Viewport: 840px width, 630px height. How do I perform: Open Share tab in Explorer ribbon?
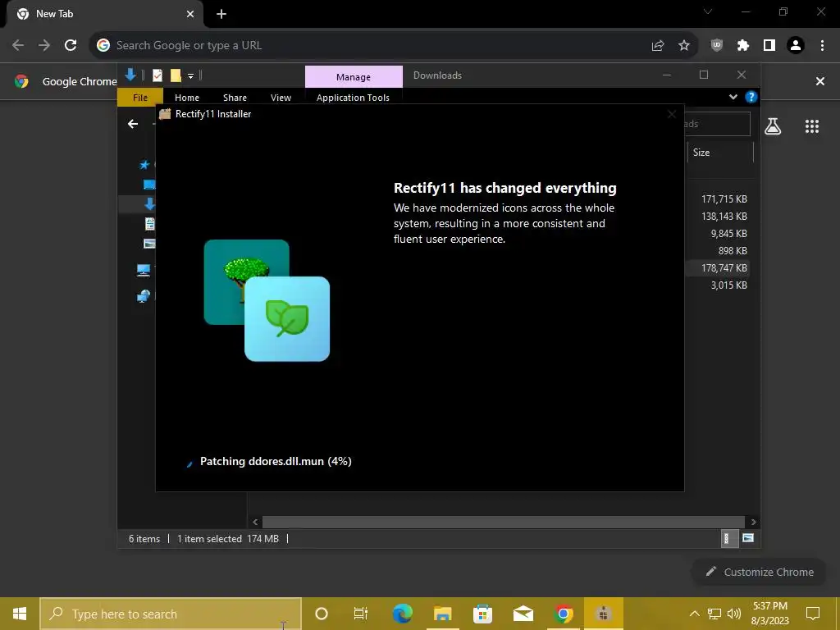pos(235,98)
